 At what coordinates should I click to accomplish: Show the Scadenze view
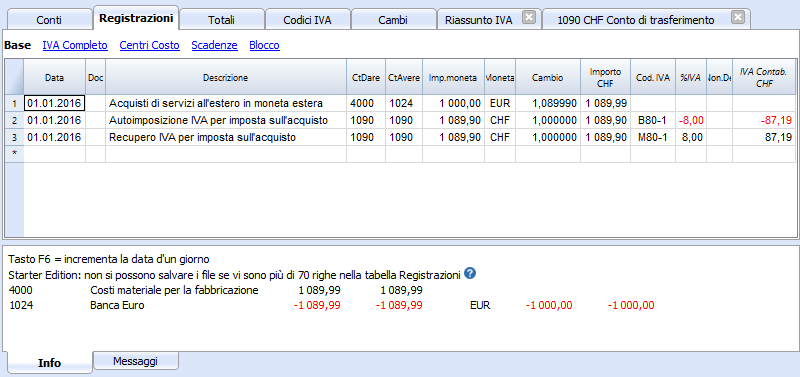214,45
